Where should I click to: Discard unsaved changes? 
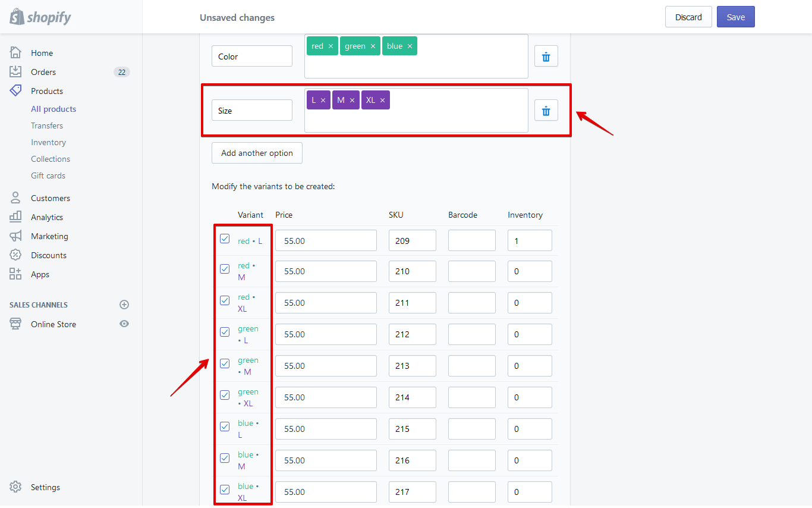pyautogui.click(x=688, y=17)
